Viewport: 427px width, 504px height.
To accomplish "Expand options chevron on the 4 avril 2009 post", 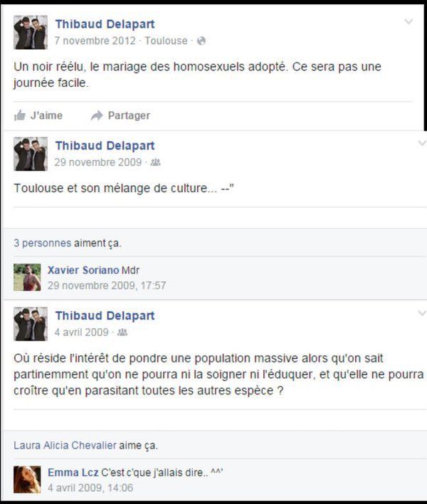I will (x=422, y=313).
